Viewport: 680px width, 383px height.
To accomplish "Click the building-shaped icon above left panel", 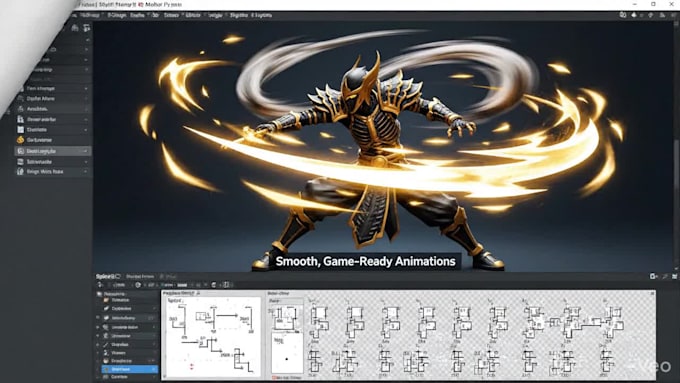I will click(x=75, y=28).
